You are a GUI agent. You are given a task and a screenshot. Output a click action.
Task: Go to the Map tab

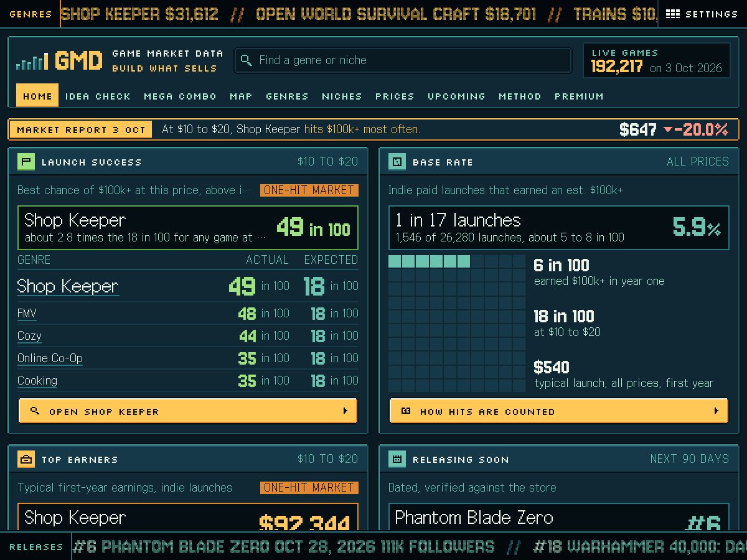click(x=241, y=96)
